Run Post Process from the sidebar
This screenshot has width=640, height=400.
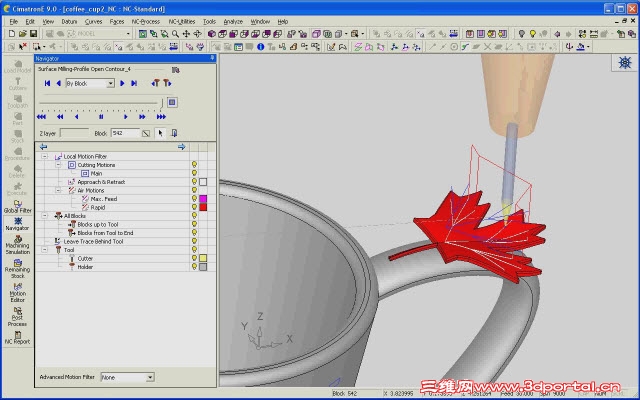[x=18, y=317]
